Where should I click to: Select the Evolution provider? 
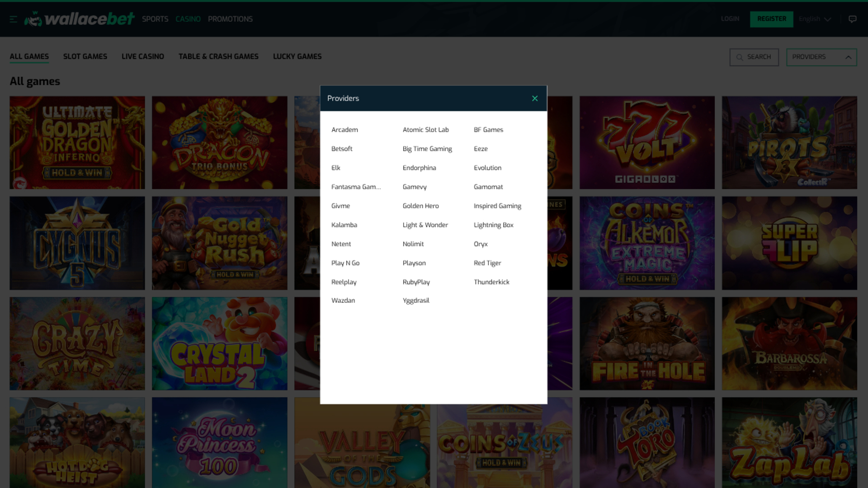[487, 168]
